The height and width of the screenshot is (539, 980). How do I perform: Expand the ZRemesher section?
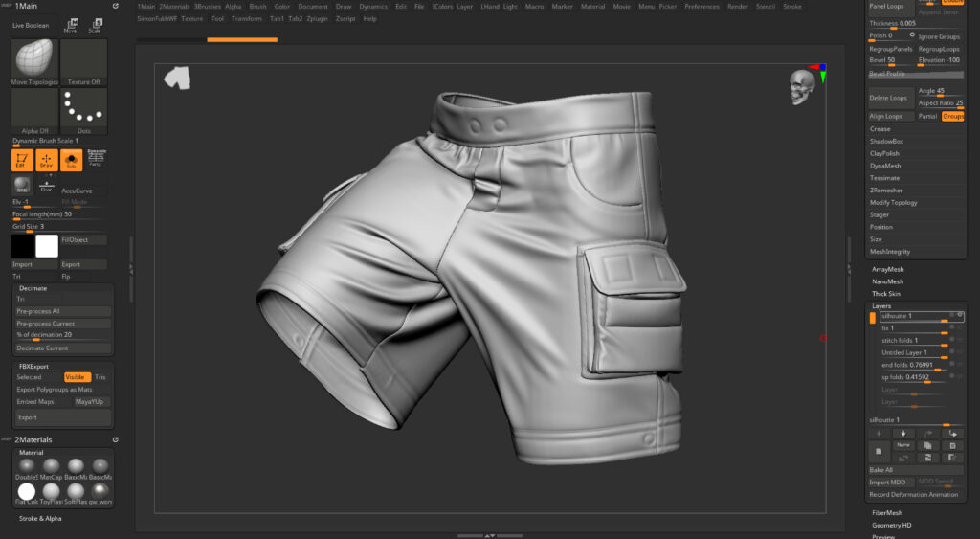886,191
